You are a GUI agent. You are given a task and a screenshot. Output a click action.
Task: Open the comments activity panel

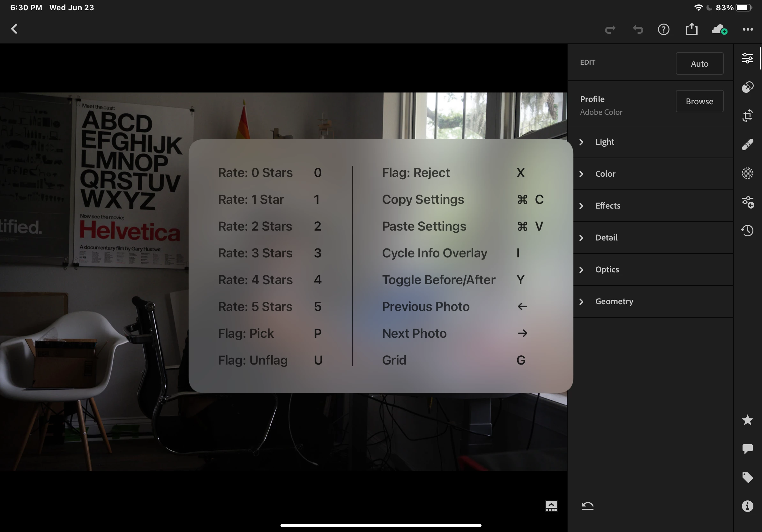747,449
